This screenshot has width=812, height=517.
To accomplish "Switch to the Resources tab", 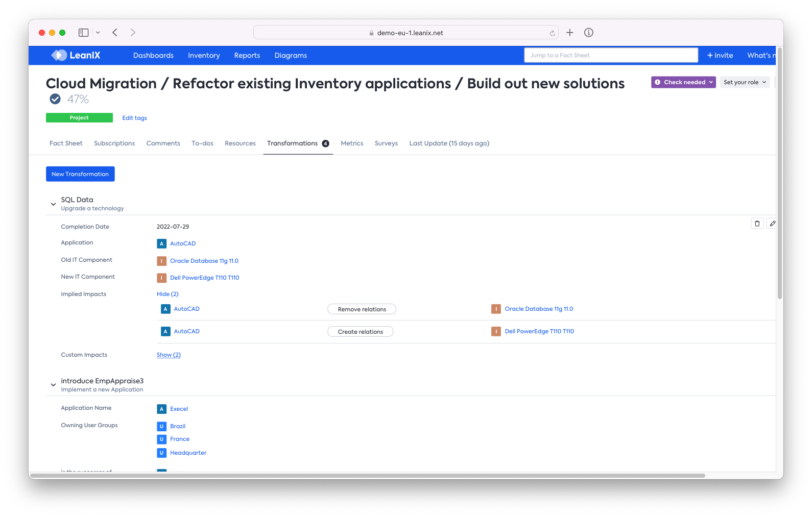I will [x=240, y=143].
